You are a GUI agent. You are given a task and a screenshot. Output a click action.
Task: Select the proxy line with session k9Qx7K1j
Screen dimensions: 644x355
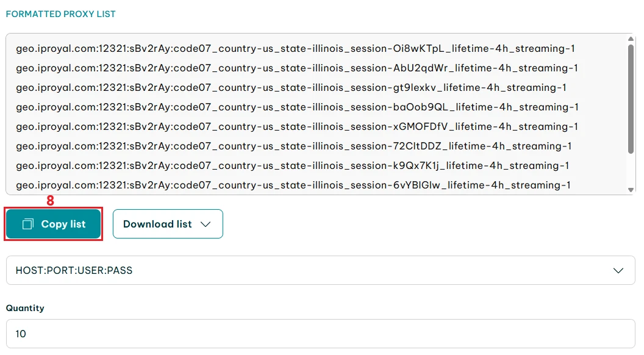292,166
